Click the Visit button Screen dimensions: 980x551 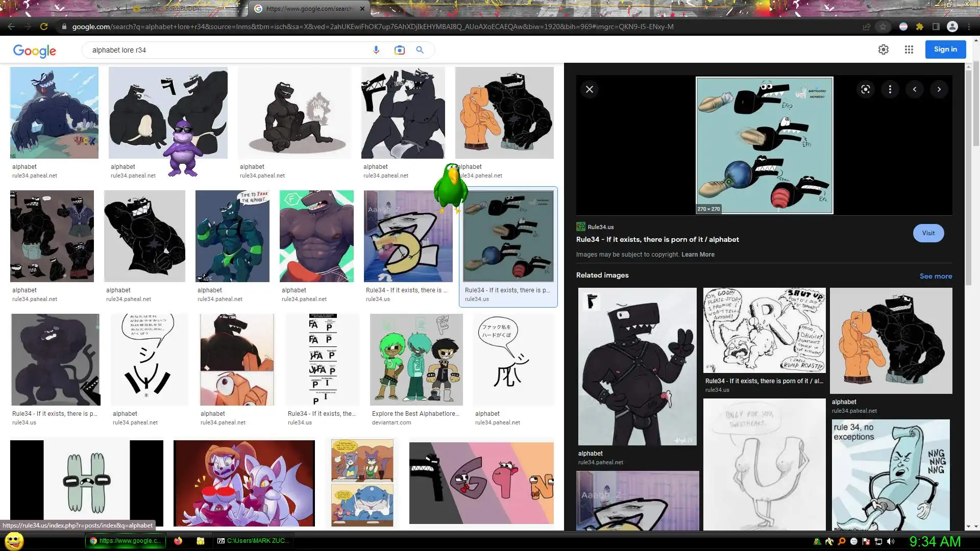pyautogui.click(x=928, y=233)
